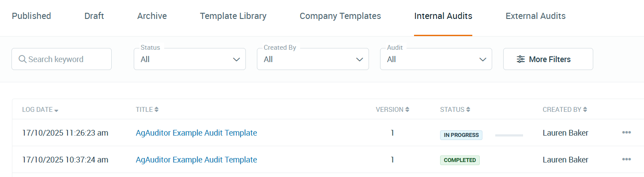Image resolution: width=644 pixels, height=177 pixels.
Task: Open the 11:26:23 am AgAuditor audit link
Action: (196, 133)
